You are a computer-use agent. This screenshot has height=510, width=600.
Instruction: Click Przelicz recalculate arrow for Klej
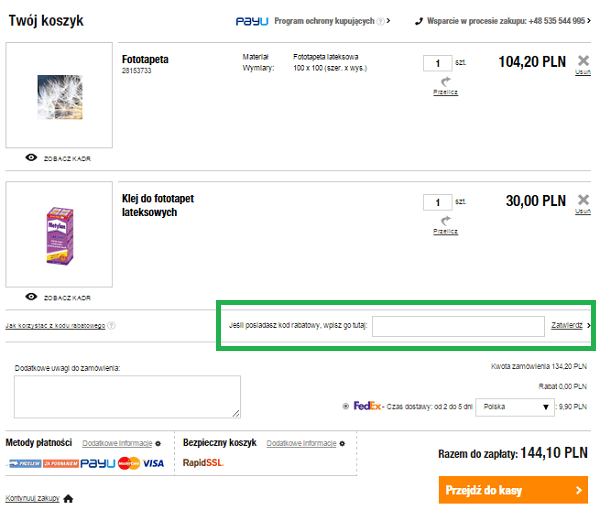point(446,220)
